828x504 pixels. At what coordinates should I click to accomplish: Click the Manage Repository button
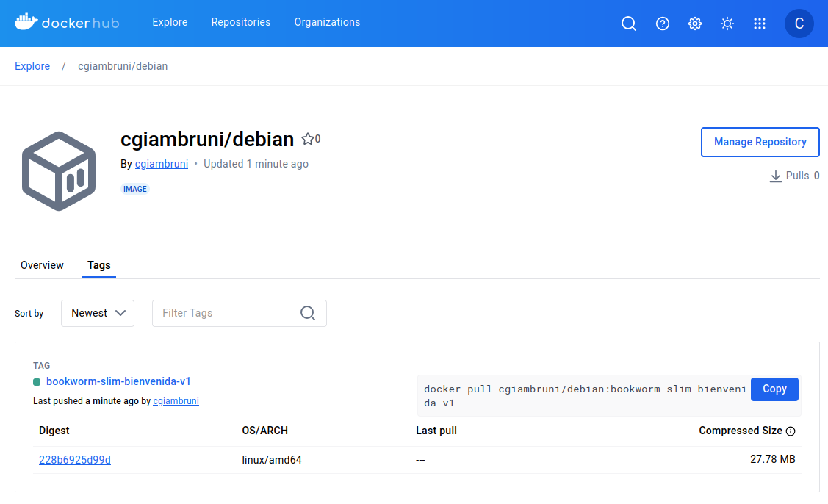click(x=760, y=142)
